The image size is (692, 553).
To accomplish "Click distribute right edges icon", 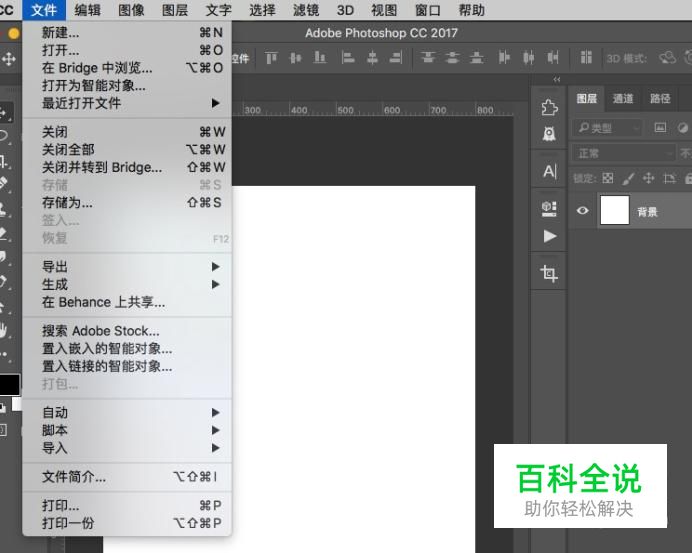I will click(x=553, y=57).
